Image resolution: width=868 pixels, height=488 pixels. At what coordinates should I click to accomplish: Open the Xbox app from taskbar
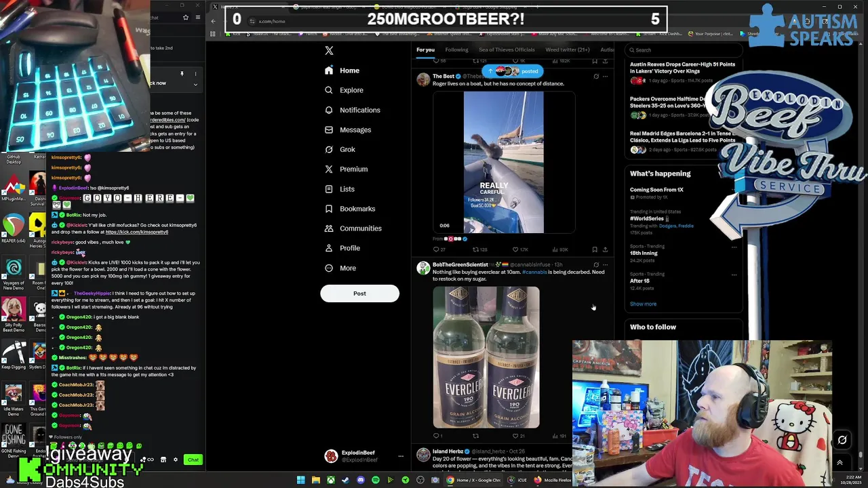[330, 480]
